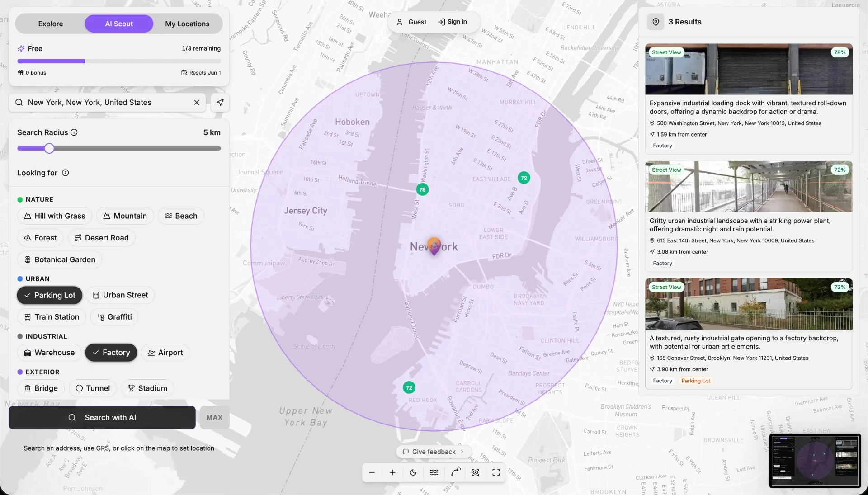Viewport: 868px width, 495px height.
Task: Zoom in the map with plus icon
Action: coord(392,472)
